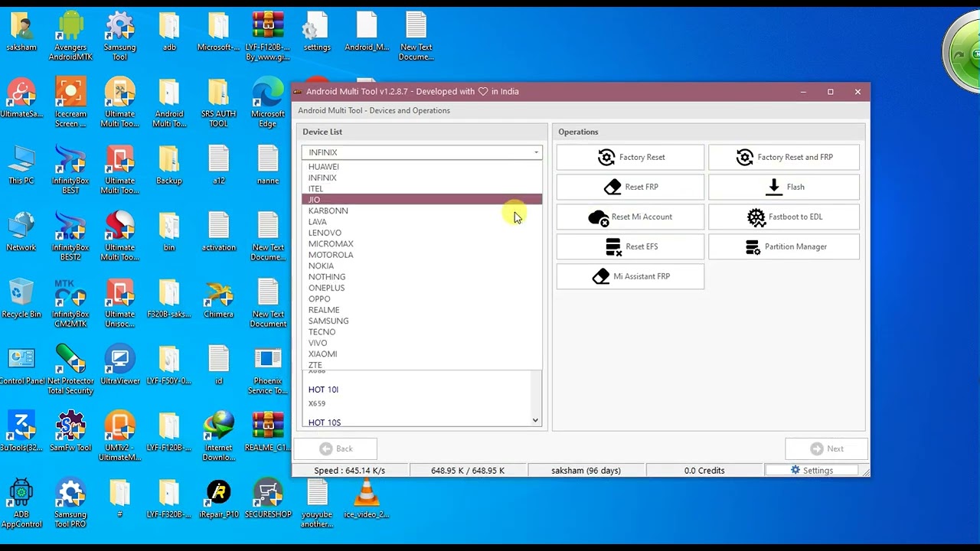980x551 pixels.
Task: Select the Reset FRP operation
Action: [x=630, y=187]
